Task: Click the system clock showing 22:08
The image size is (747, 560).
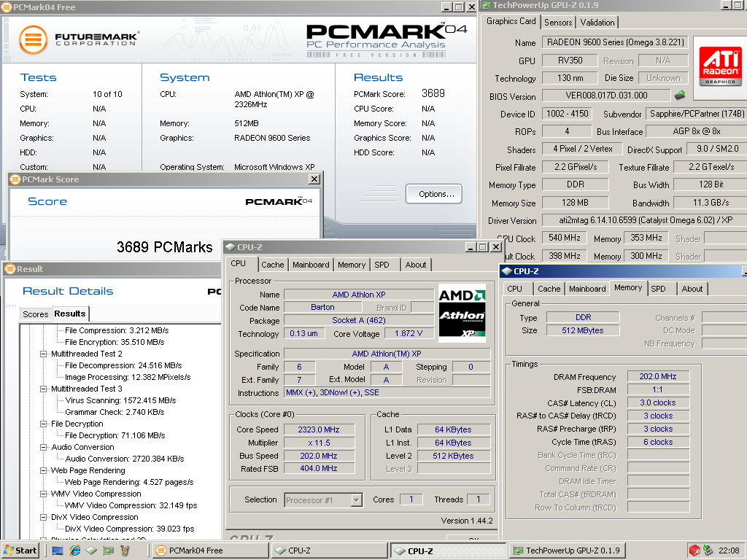Action: tap(729, 551)
